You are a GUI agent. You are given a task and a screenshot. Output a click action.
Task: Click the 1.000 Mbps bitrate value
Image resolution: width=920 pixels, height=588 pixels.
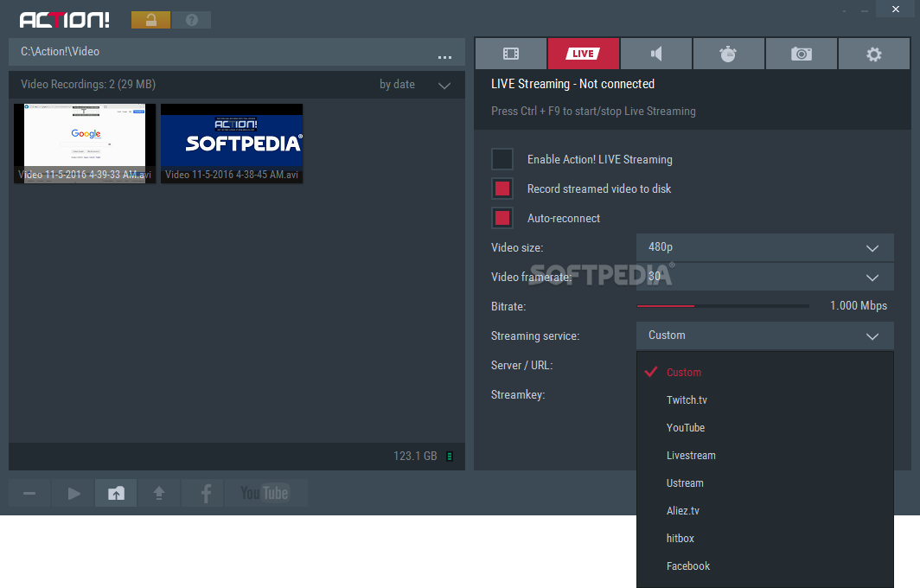click(x=859, y=306)
